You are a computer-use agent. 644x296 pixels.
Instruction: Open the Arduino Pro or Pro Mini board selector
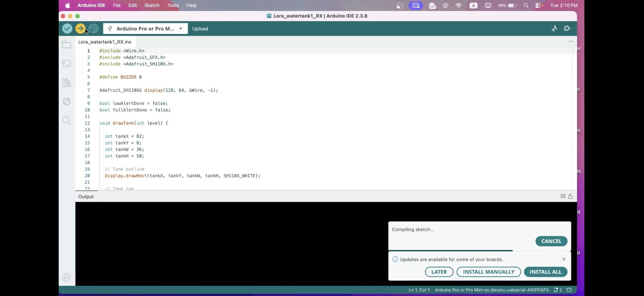pyautogui.click(x=145, y=29)
